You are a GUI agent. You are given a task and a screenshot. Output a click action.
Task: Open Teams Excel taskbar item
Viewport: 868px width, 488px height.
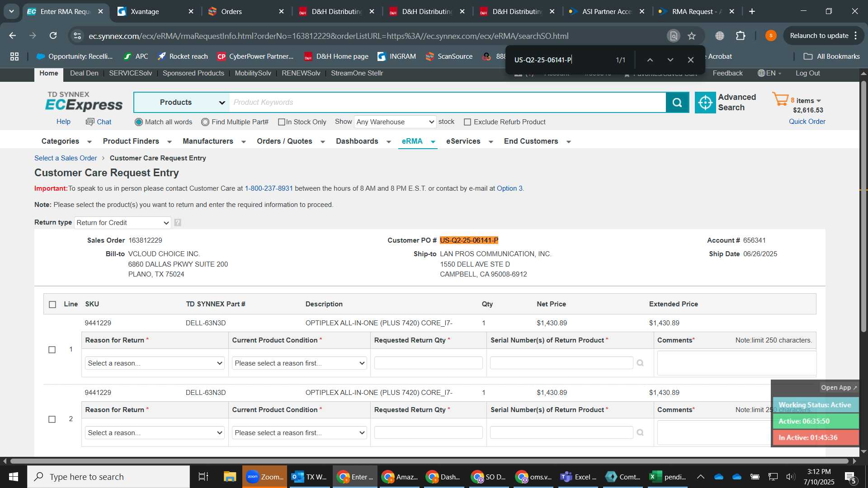(x=579, y=477)
